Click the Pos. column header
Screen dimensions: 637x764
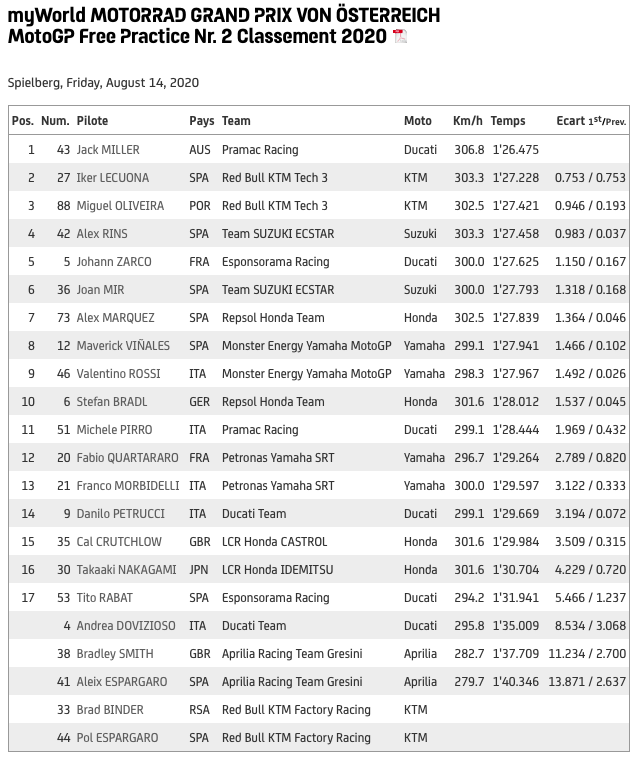click(x=23, y=121)
